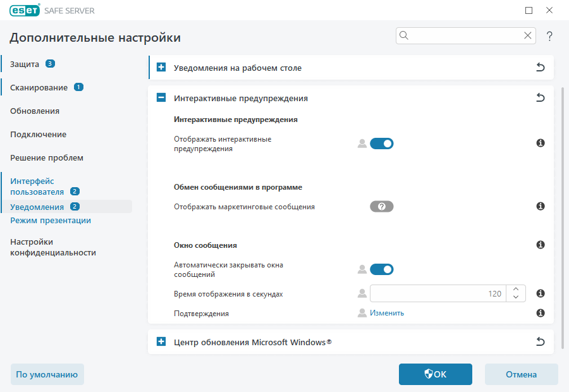This screenshot has height=392, width=569.
Task: Toggle Отображать маркетинговые сообщения
Action: (x=381, y=206)
